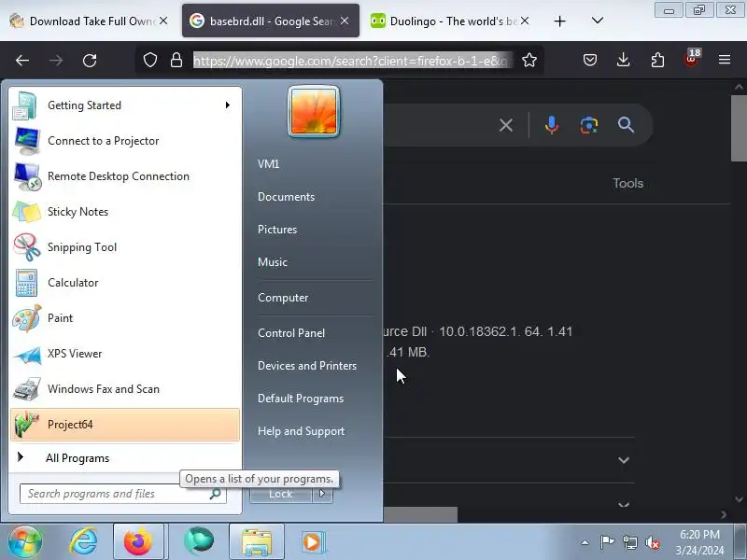Close the Download Take Full Ownership tab
This screenshot has height=560, width=747.
[x=163, y=21]
